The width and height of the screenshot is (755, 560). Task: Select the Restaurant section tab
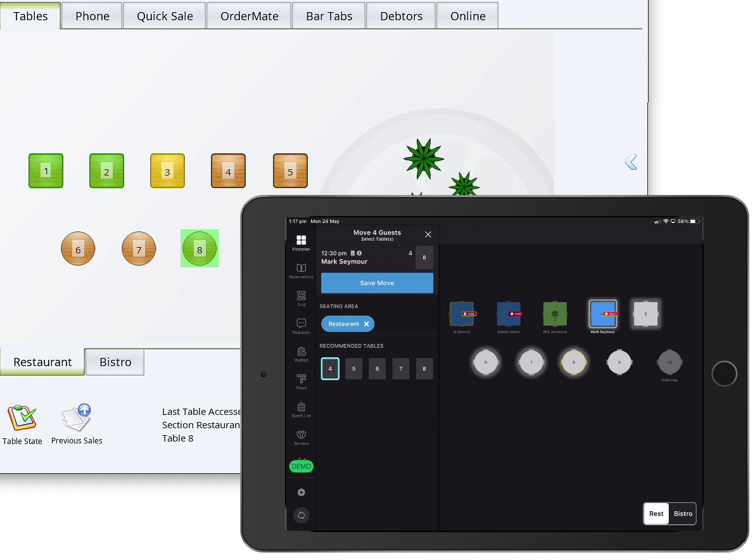click(x=42, y=362)
